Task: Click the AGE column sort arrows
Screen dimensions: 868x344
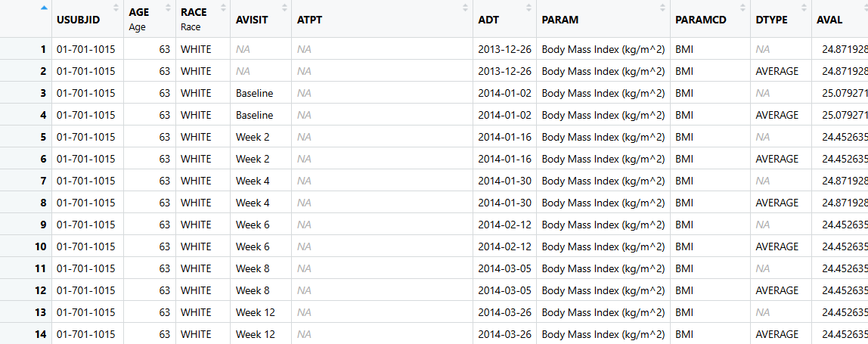Action: [x=168, y=8]
